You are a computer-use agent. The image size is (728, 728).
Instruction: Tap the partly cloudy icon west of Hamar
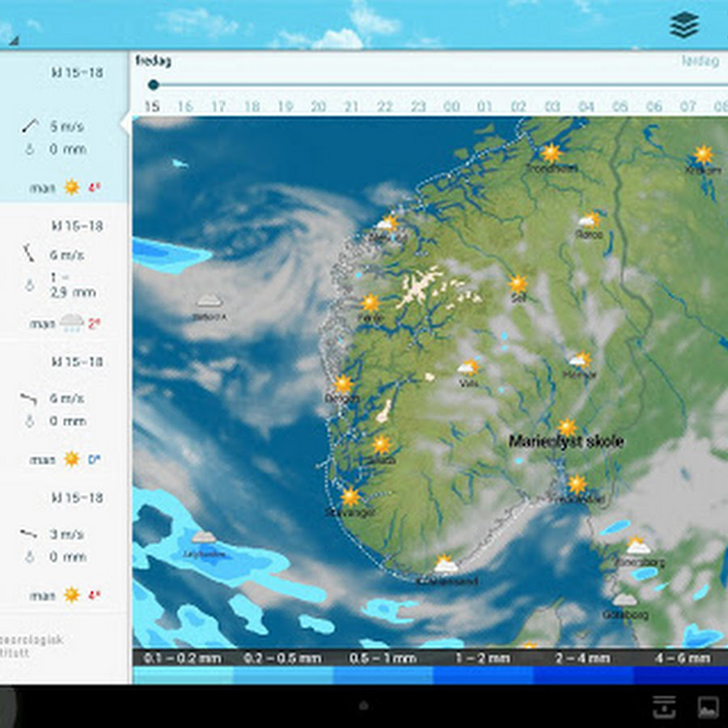pos(468,367)
